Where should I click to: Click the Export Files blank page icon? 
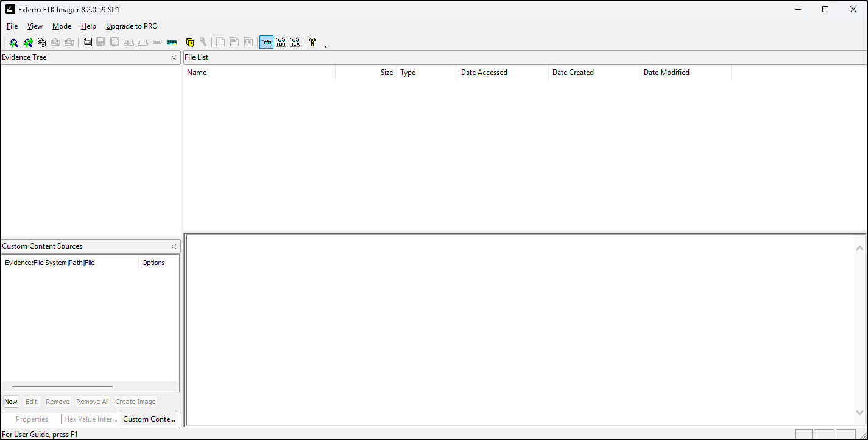tap(221, 42)
